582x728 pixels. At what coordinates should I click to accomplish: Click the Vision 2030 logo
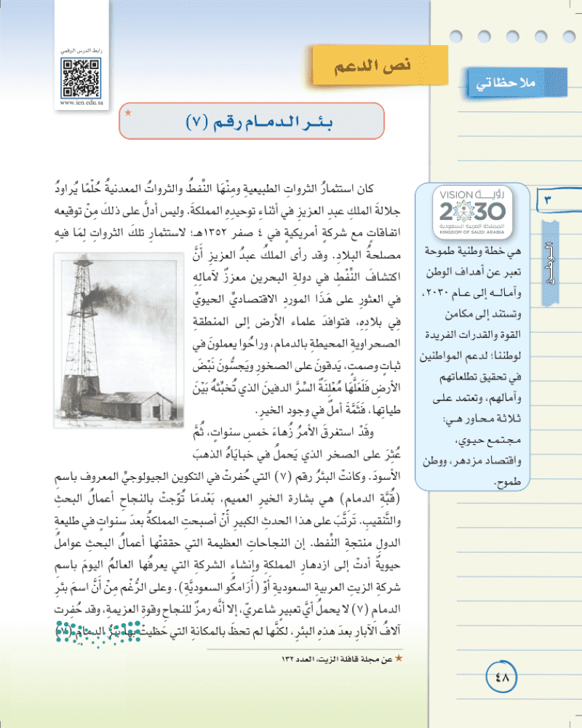(x=472, y=211)
